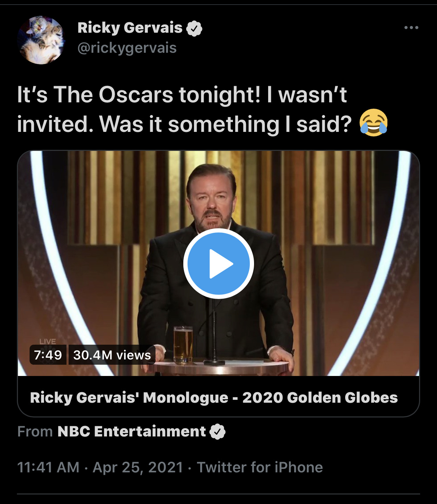Open the three-dot more options menu

[411, 27]
